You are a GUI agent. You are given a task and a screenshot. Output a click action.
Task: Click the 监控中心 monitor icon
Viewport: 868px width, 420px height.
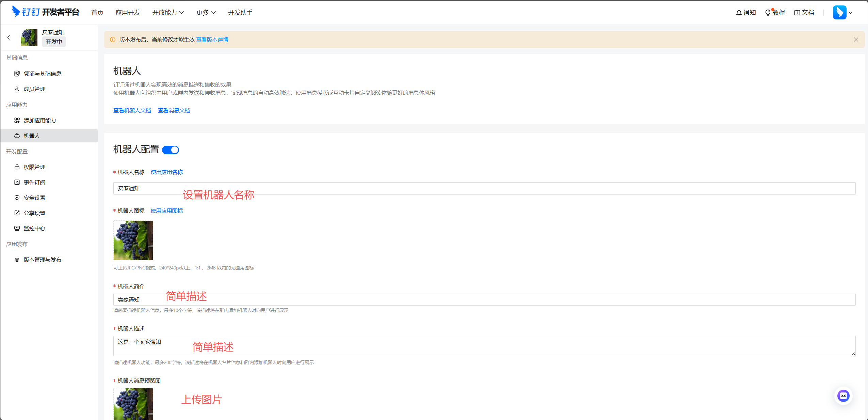pos(17,228)
